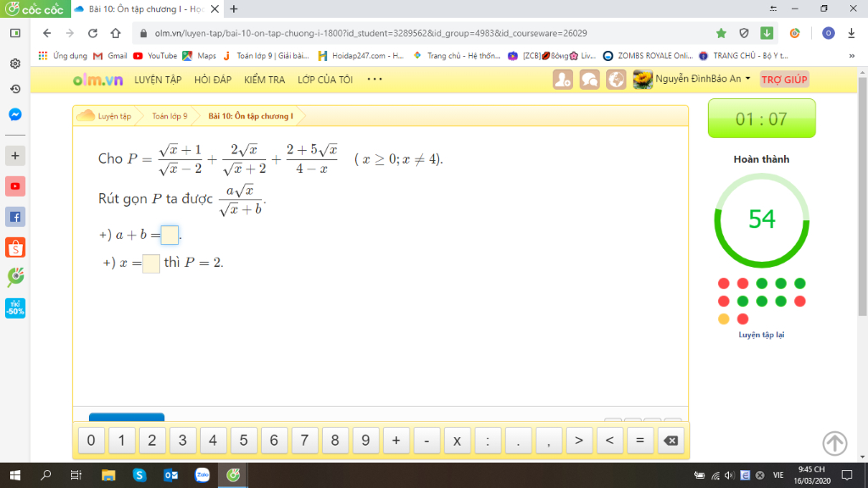Open Cốc Cốc sidebar settings gear
This screenshot has width=868, height=488.
[15, 63]
